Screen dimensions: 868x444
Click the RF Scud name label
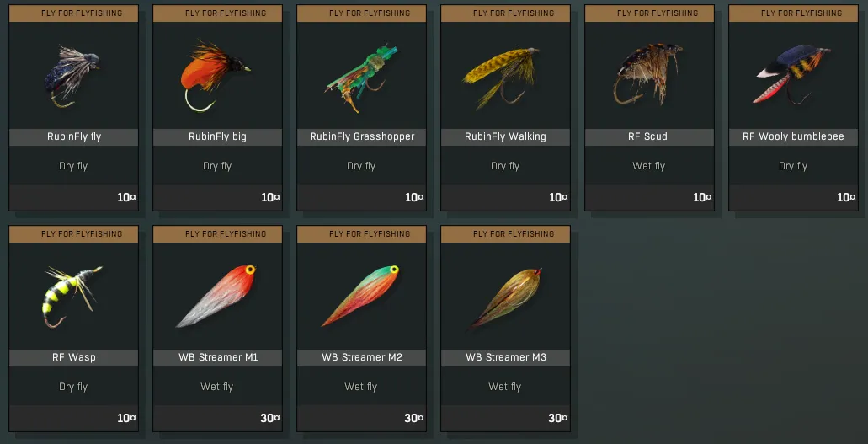click(x=649, y=137)
